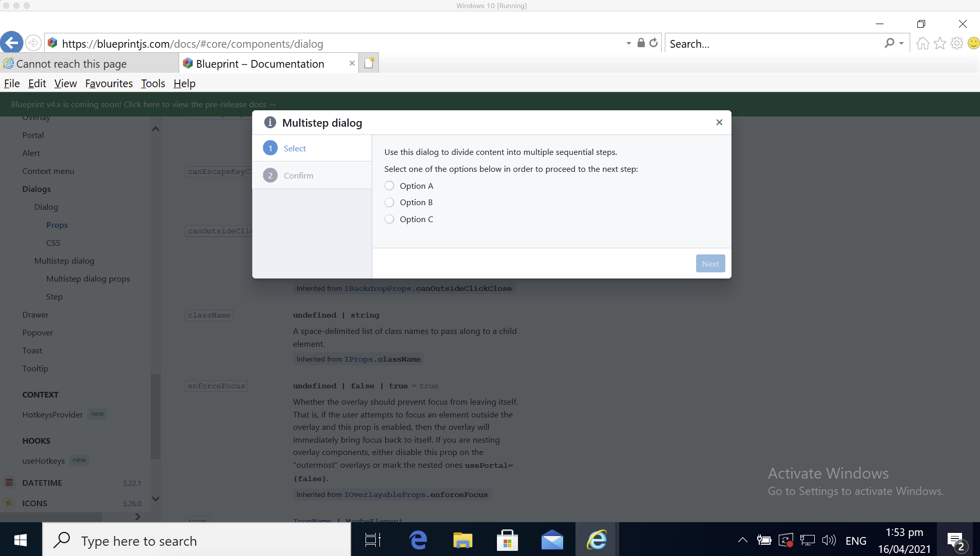Open the Drawer sidebar item

35,314
